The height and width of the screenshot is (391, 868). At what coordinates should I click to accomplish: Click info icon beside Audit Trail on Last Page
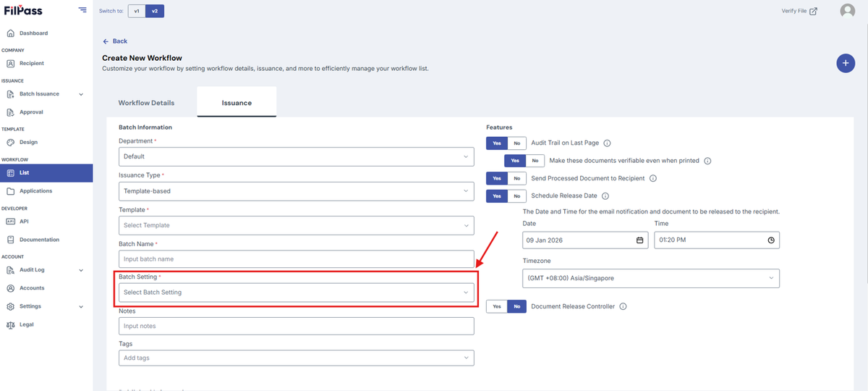point(608,143)
